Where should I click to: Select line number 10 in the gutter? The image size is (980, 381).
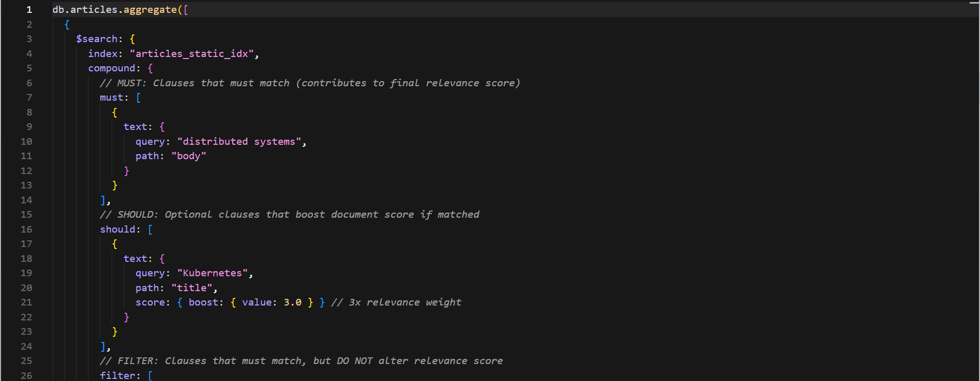[x=26, y=142]
